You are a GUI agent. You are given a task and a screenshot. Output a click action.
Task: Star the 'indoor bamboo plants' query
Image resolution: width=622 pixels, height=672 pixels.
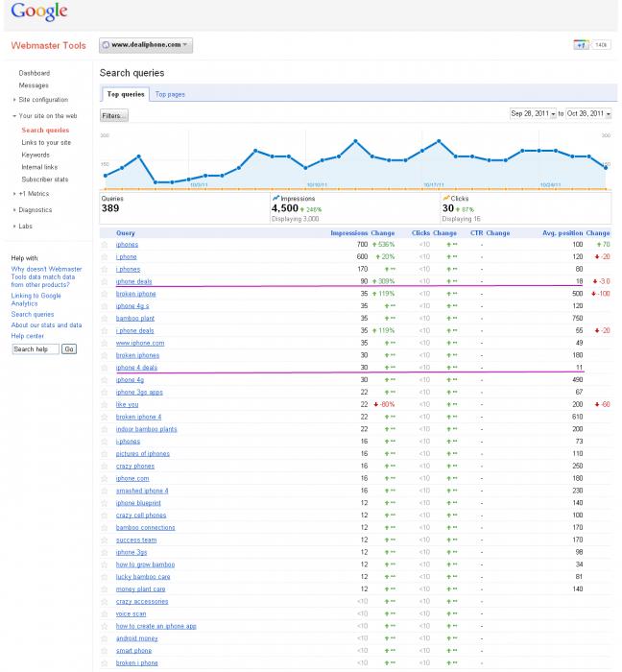(104, 429)
